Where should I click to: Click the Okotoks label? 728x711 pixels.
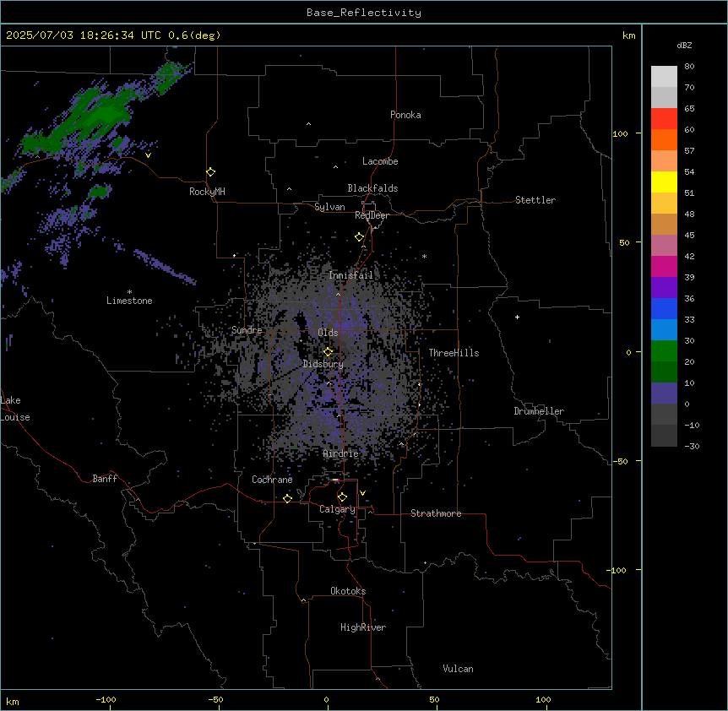(x=348, y=591)
